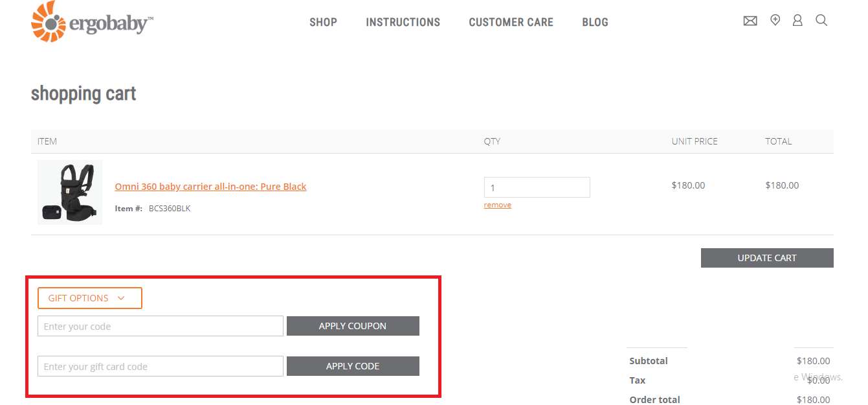The width and height of the screenshot is (868, 405).
Task: Open the BLOG menu item
Action: click(595, 22)
